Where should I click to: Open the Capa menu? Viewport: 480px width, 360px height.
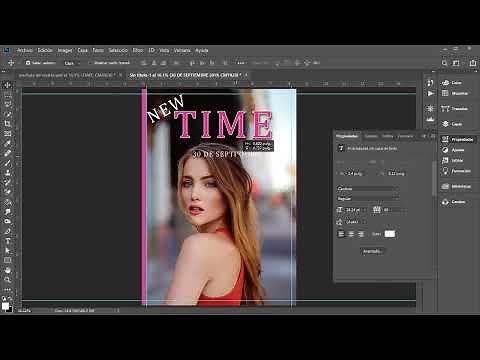82,50
